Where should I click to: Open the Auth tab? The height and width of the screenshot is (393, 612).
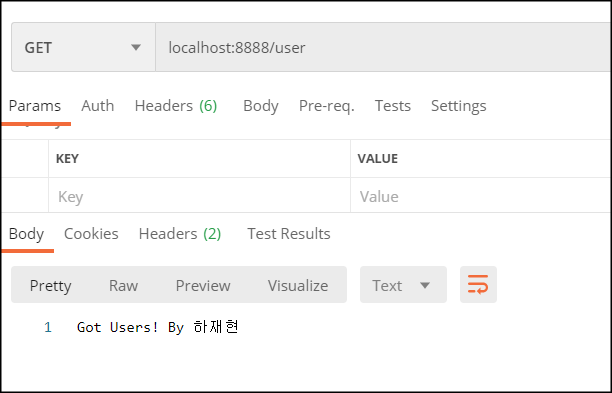click(98, 106)
